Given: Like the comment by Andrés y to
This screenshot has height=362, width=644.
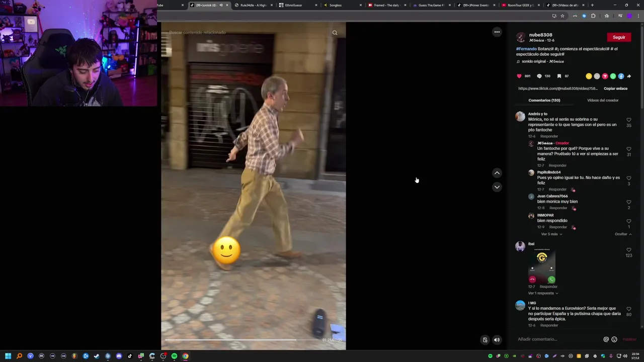Looking at the screenshot, I should (x=629, y=120).
